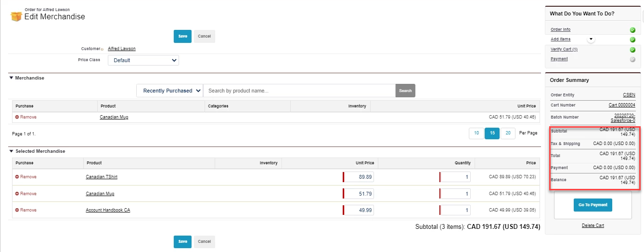Click the green check beside Order Info

click(632, 30)
